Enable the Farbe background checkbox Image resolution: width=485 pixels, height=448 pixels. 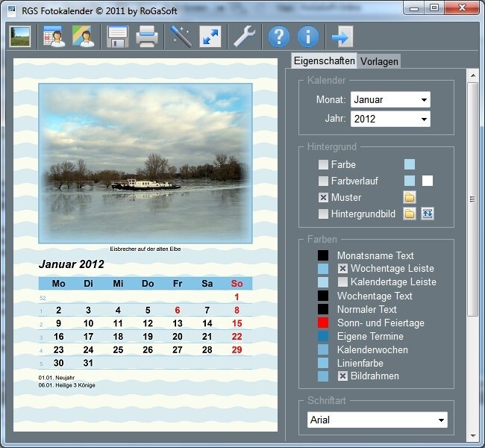point(323,164)
